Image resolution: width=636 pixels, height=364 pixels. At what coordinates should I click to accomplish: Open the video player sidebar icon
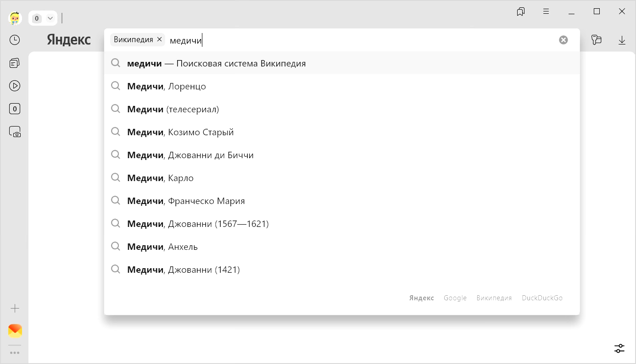tap(15, 86)
